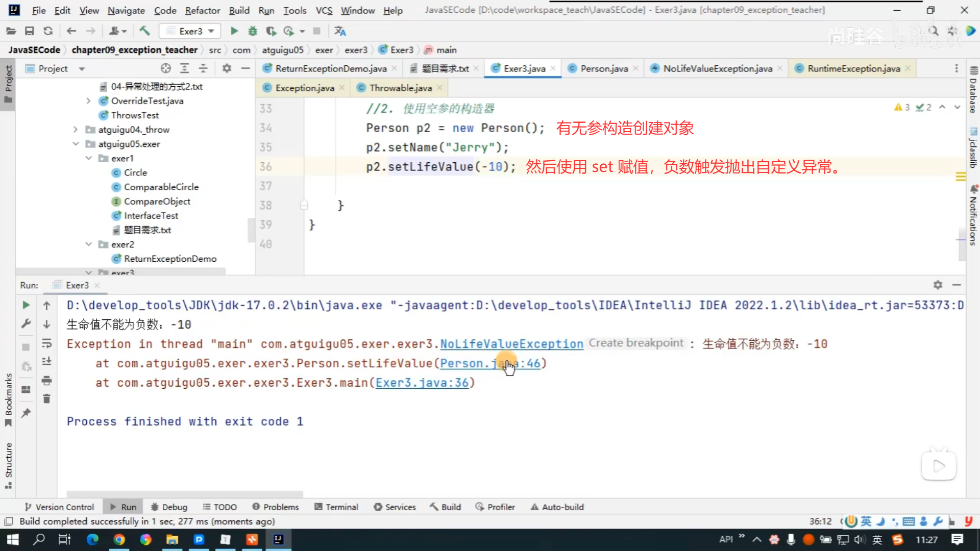
Task: Click the trash icon to clear console output
Action: point(46,399)
